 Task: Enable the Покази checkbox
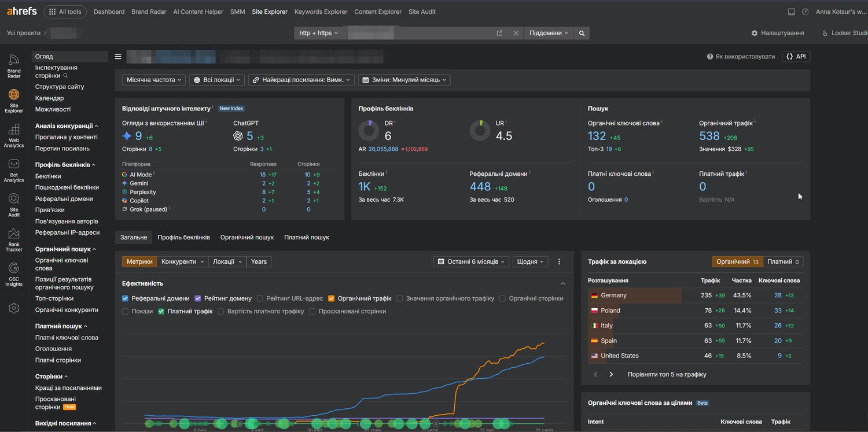pos(126,311)
